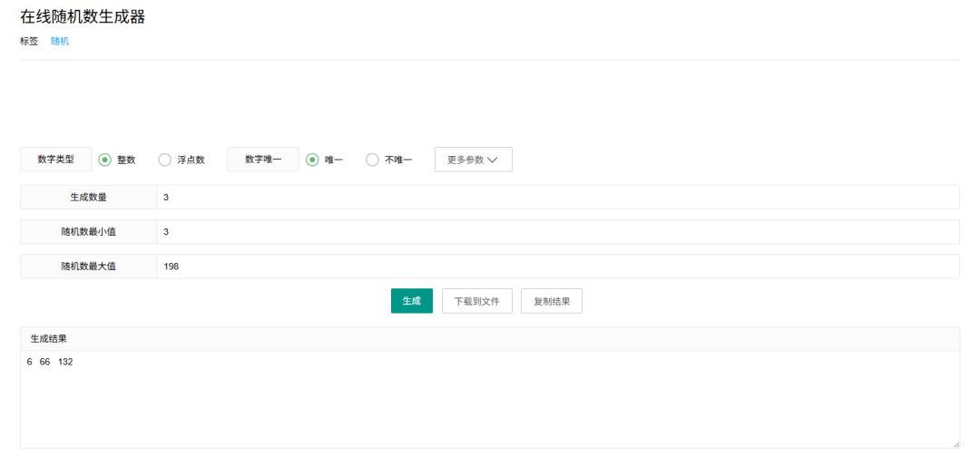The height and width of the screenshot is (466, 980).
Task: Focus the 随机数最大值 input field
Action: (557, 267)
